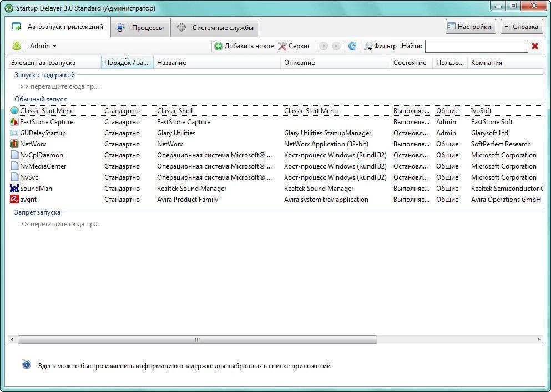This screenshot has height=392, width=551.
Task: Click the SoftPerfect Research company cell
Action: pyautogui.click(x=501, y=144)
